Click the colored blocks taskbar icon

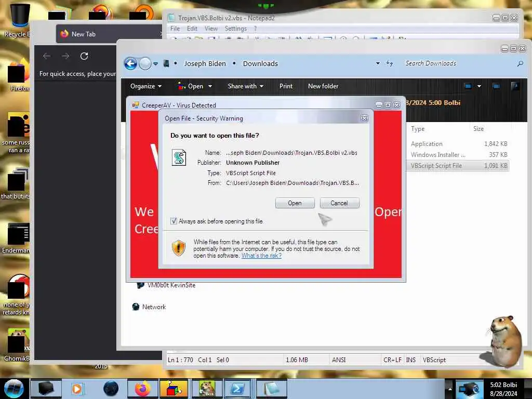point(174,389)
